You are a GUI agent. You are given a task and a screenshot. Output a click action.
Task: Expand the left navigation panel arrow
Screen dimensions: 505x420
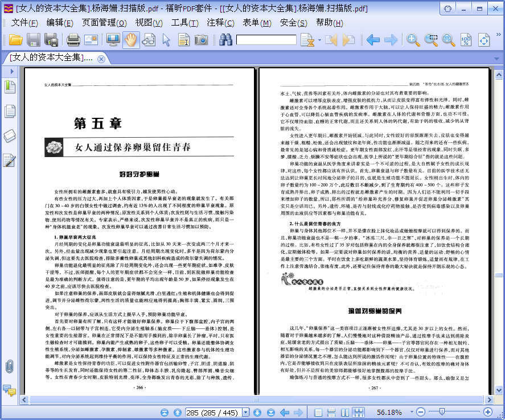pos(12,71)
